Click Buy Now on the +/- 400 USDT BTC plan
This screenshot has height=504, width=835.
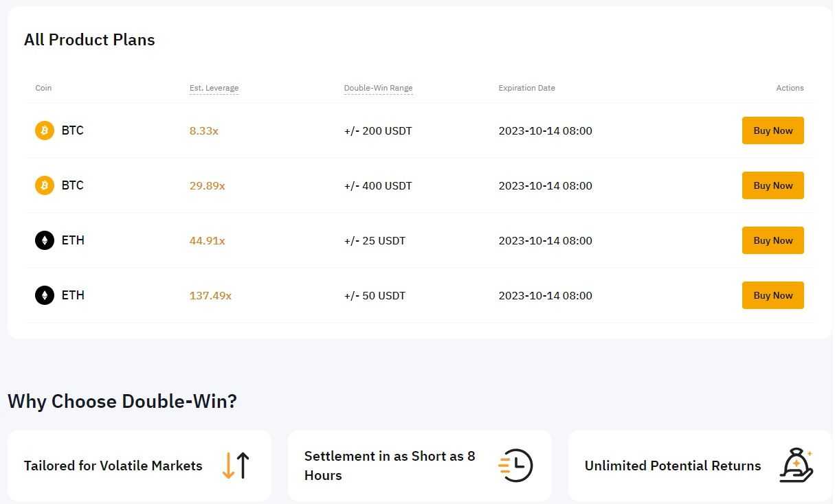772,185
